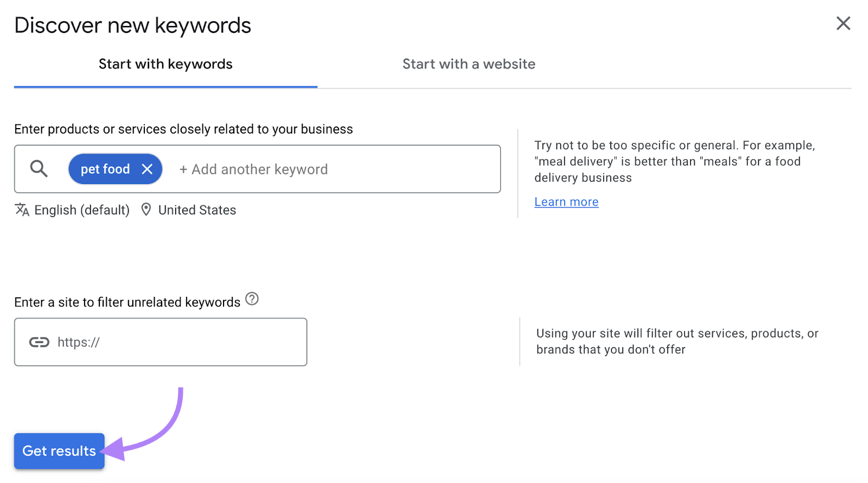Click the search magnifier icon in keyword box
868x483 pixels.
[39, 169]
